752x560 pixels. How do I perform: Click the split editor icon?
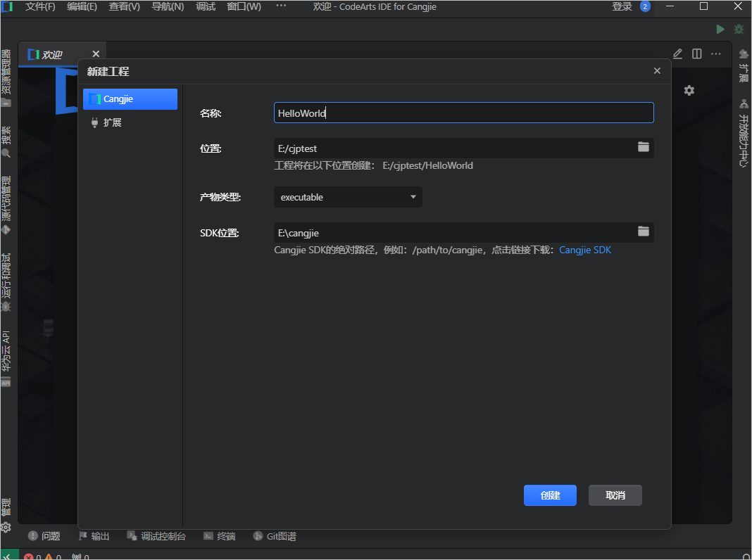[697, 53]
